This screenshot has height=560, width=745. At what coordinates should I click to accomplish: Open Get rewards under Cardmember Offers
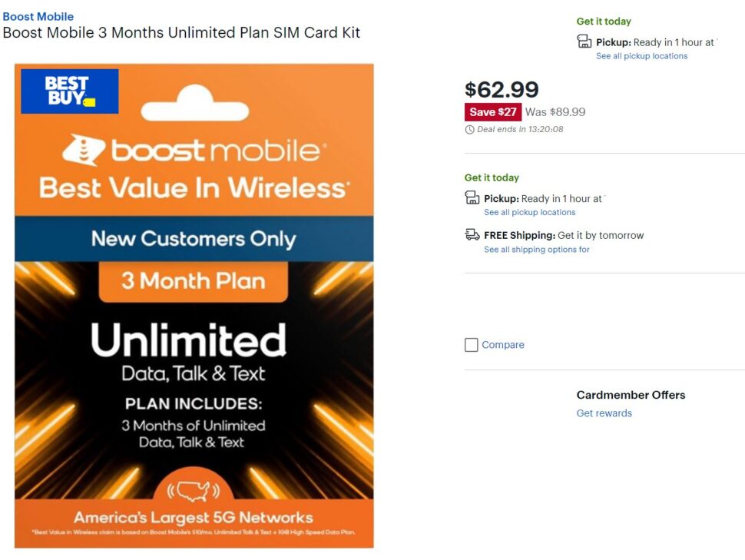click(x=604, y=413)
